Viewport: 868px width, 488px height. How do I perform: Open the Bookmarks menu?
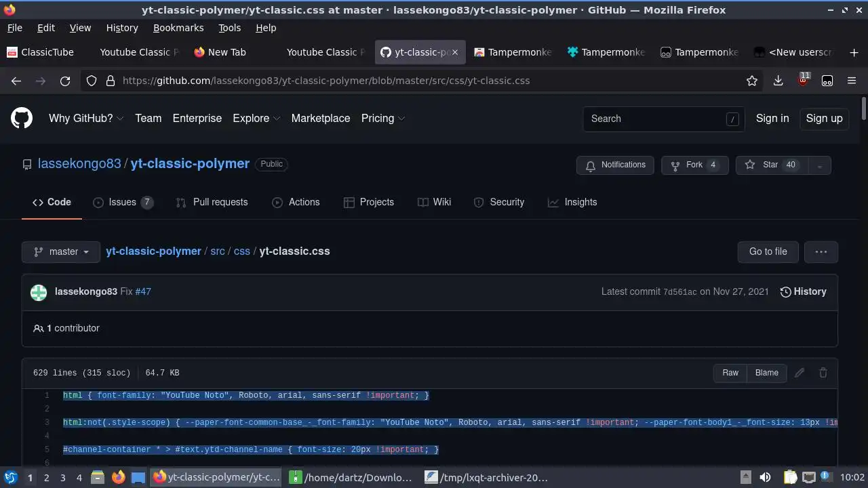pos(178,28)
